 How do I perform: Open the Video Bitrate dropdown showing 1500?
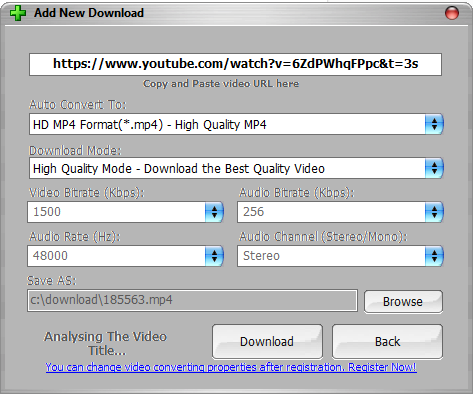[125, 212]
